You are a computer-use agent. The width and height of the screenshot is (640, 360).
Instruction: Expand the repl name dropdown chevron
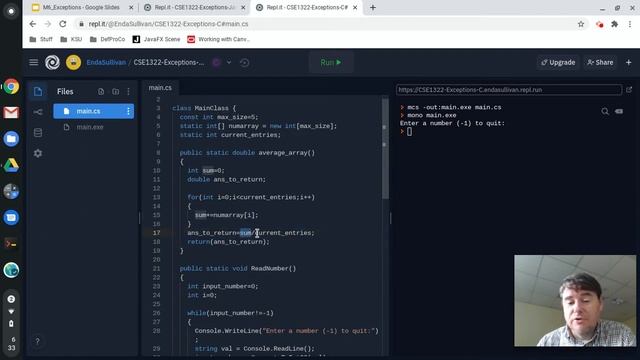229,62
